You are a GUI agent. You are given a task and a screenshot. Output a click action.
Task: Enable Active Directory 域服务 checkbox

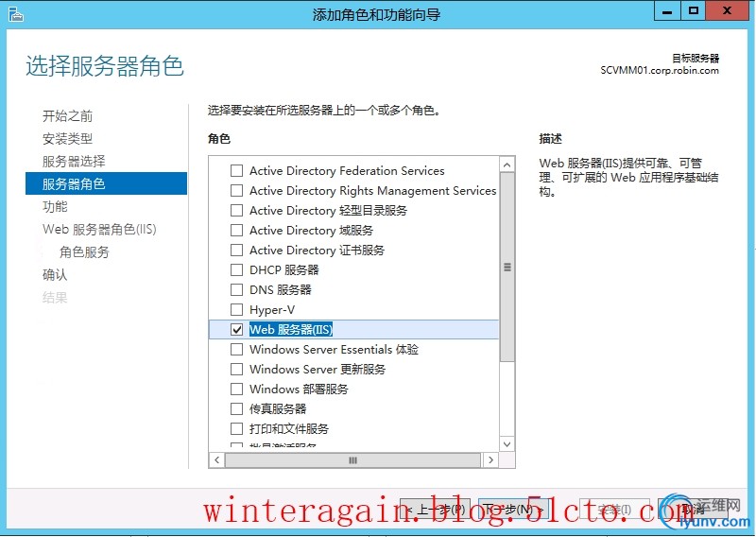point(237,230)
